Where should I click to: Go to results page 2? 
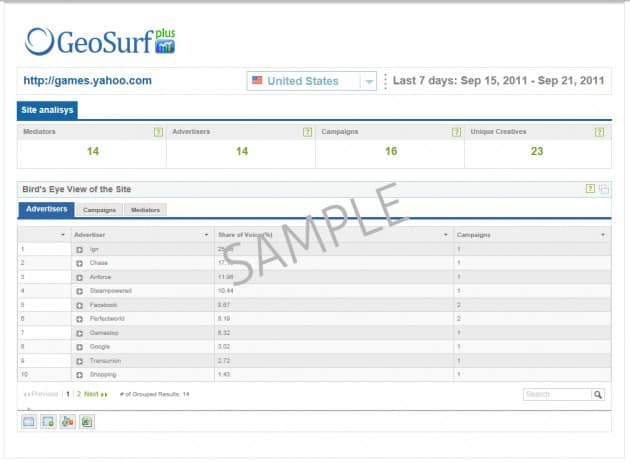pos(79,394)
